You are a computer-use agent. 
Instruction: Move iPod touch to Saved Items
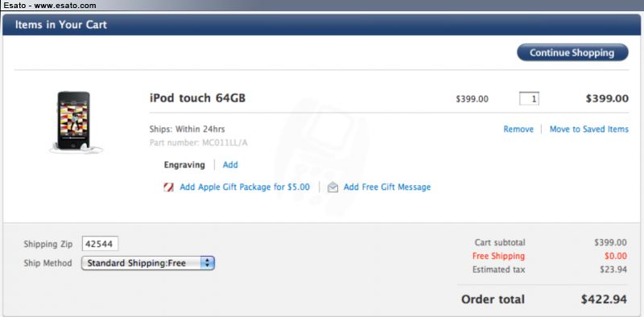[589, 130]
